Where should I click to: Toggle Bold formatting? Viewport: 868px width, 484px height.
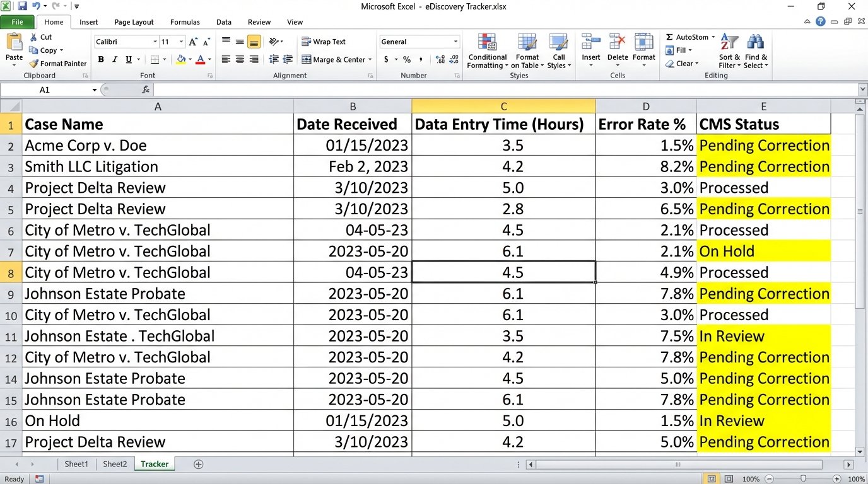click(x=101, y=60)
